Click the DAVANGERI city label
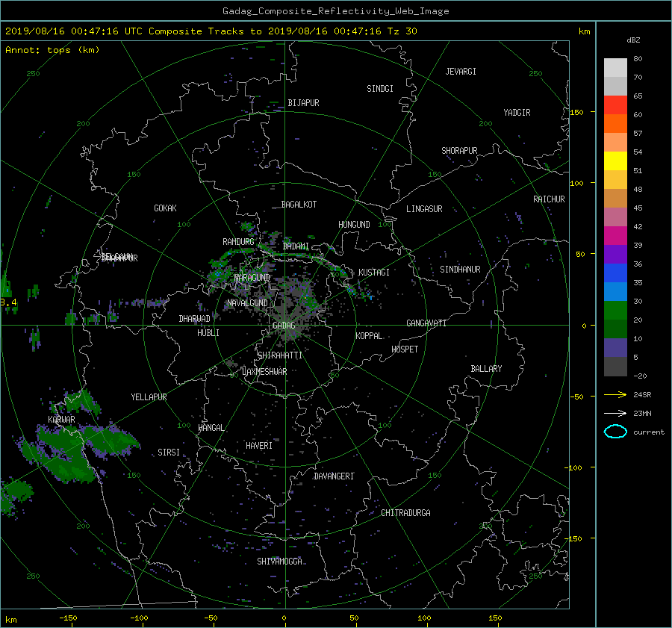Image resolution: width=672 pixels, height=628 pixels. pos(334,476)
